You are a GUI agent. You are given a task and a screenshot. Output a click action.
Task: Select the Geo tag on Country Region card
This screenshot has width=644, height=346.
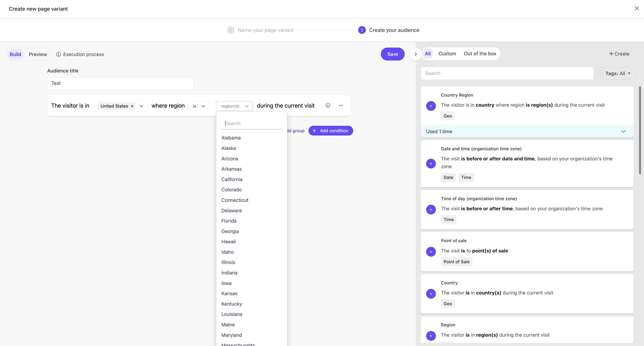[x=447, y=116]
